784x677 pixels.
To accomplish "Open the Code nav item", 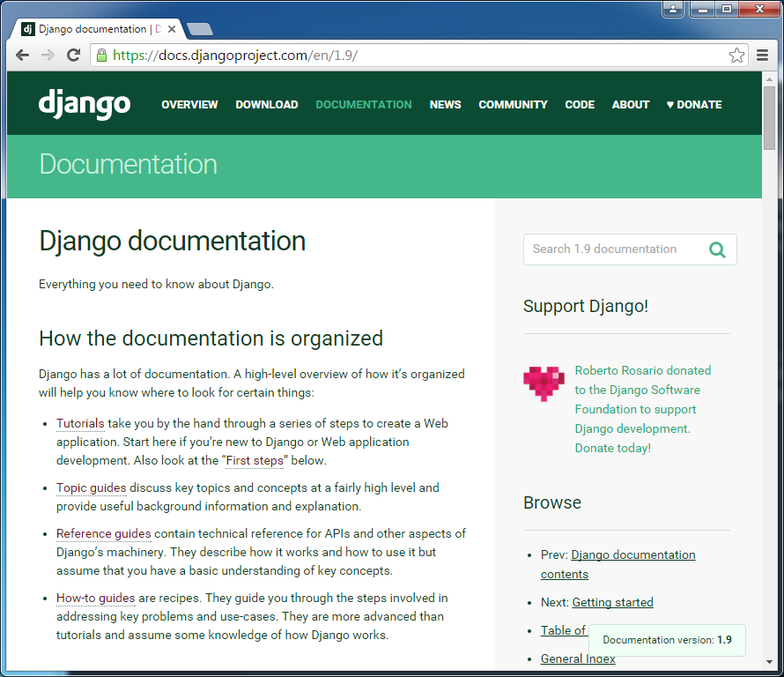I will pos(580,105).
